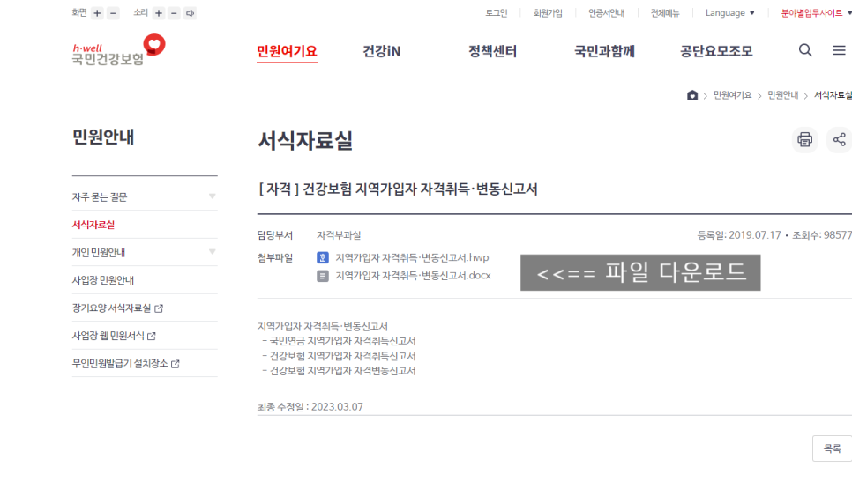Open 개인 민원안내 sidebar item

99,253
